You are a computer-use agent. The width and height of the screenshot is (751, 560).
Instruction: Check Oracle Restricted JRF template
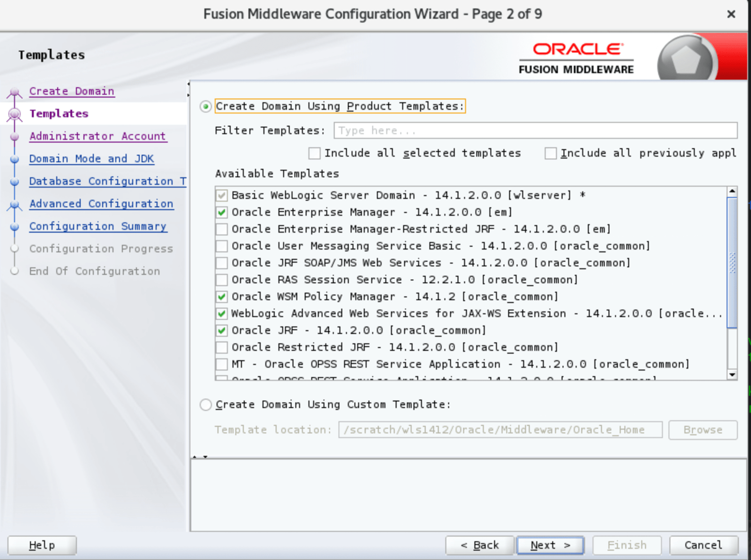point(221,348)
